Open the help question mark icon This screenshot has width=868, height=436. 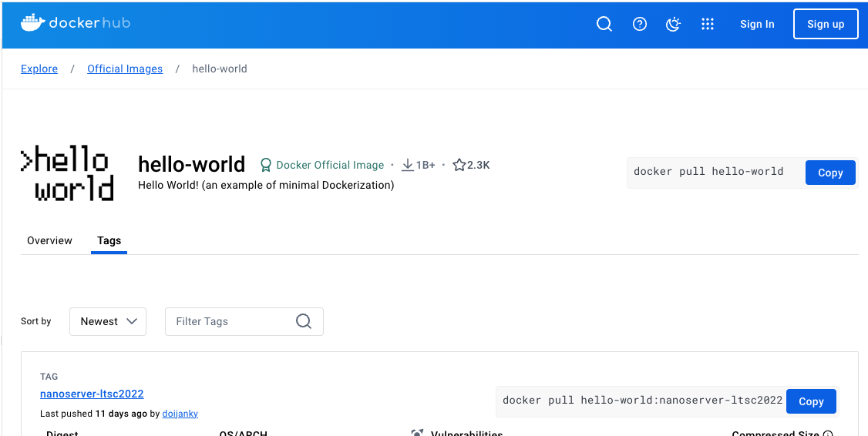click(x=640, y=24)
